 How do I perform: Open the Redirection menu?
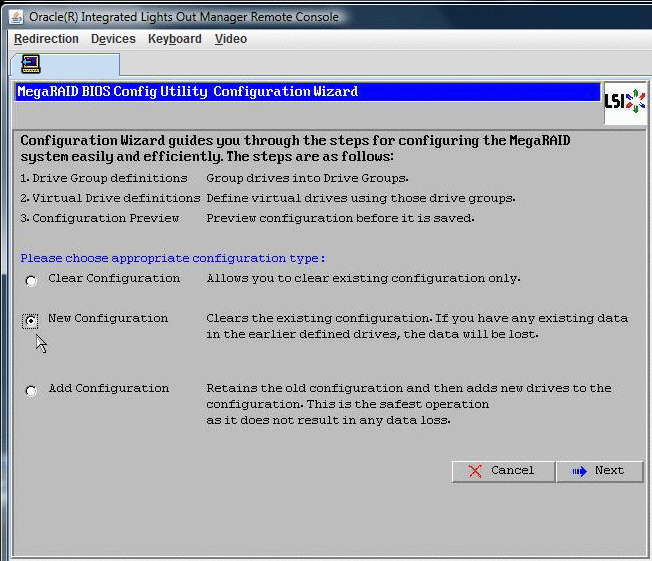pyautogui.click(x=46, y=39)
